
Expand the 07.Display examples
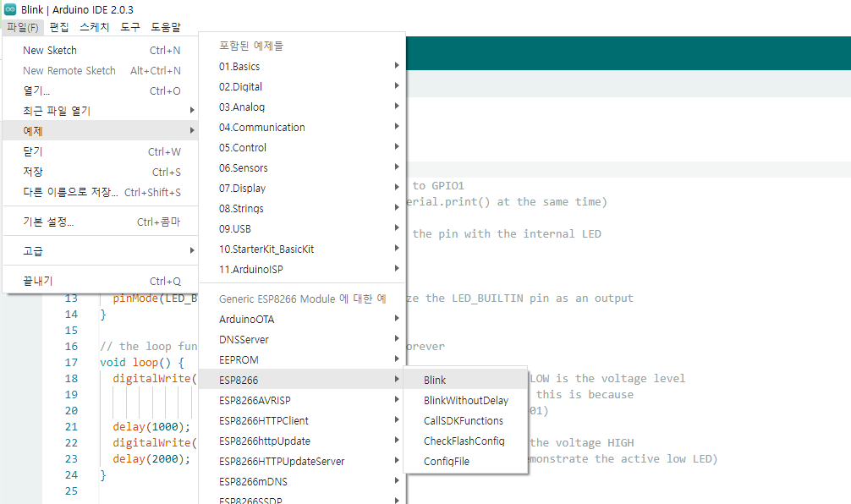302,189
